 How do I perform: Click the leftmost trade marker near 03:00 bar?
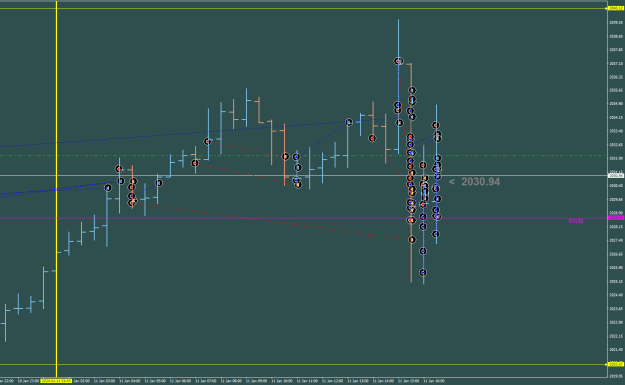pos(108,188)
